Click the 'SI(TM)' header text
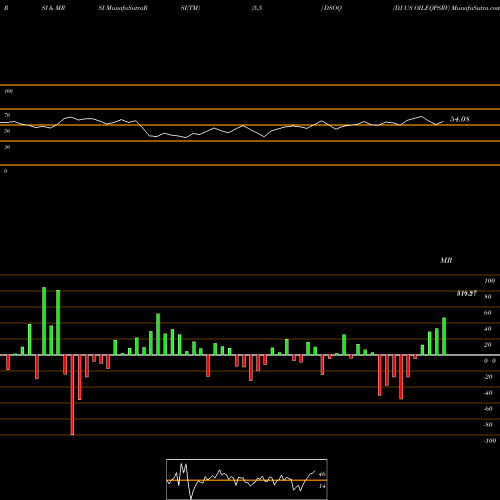The image size is (500, 500). (x=190, y=8)
